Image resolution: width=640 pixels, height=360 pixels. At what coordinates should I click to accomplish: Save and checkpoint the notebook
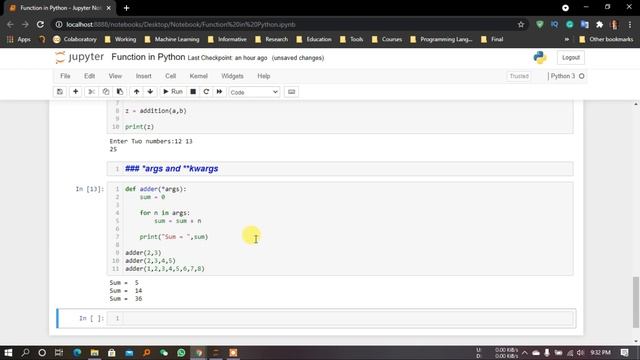pos(60,92)
